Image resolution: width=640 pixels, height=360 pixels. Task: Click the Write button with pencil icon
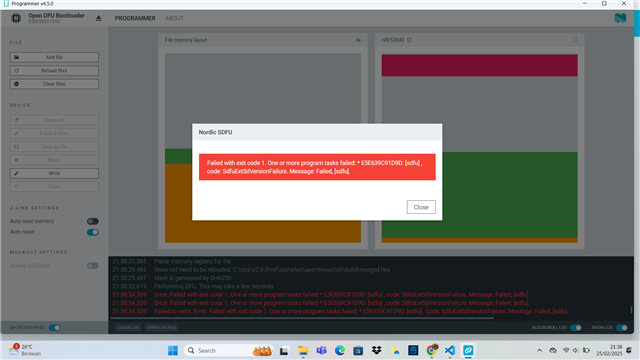(x=54, y=173)
